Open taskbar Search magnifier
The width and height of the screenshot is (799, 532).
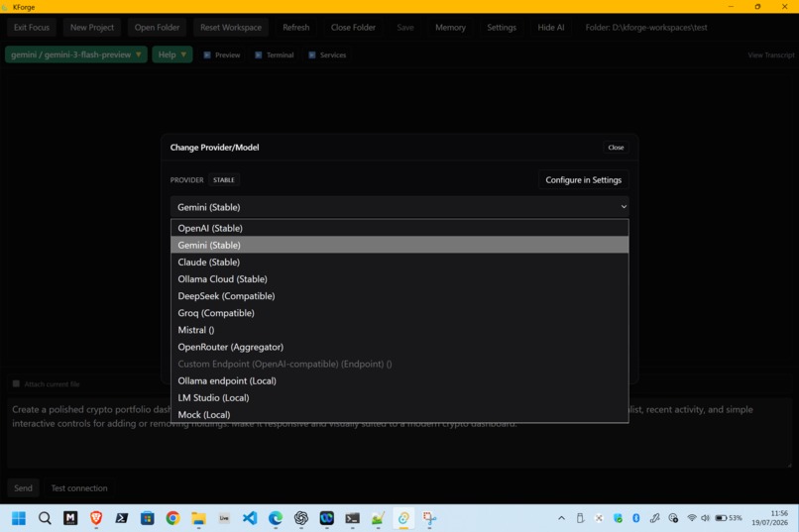click(45, 518)
